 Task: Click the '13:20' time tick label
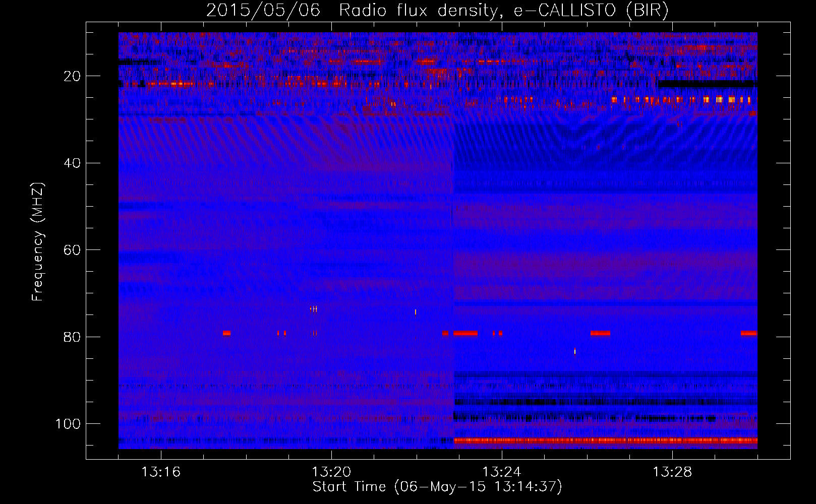[331, 472]
